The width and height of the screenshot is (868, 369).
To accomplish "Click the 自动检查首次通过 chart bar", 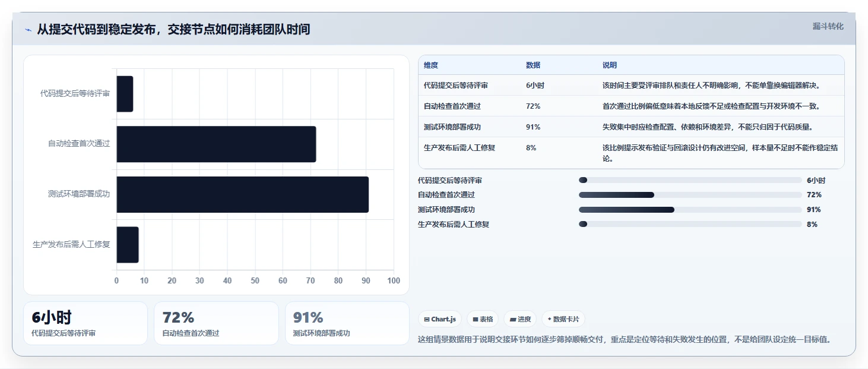I will pyautogui.click(x=216, y=144).
